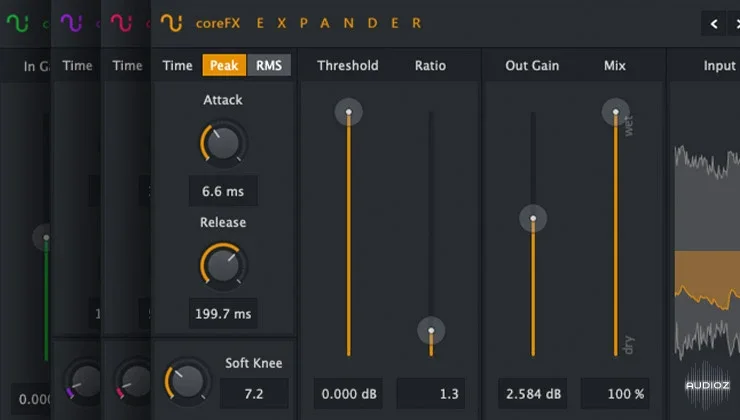This screenshot has height=420, width=740.
Task: Click the Soft Knee knob
Action: pyautogui.click(x=187, y=382)
